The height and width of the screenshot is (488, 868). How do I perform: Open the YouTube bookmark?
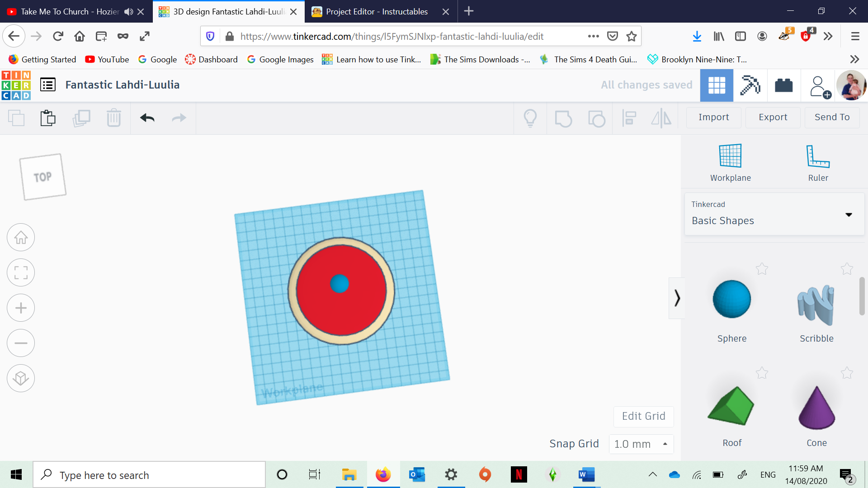coord(107,59)
